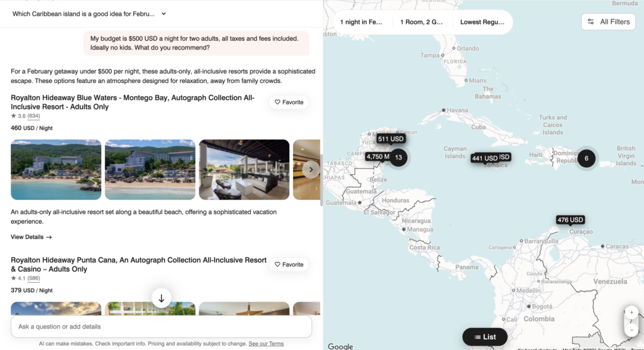The image size is (644, 350).
Task: Click the '379 USD / Night' price text
Action: click(31, 290)
